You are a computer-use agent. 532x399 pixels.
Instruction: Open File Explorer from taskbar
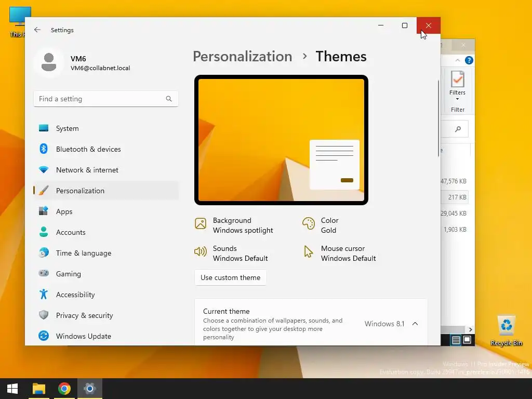38,389
